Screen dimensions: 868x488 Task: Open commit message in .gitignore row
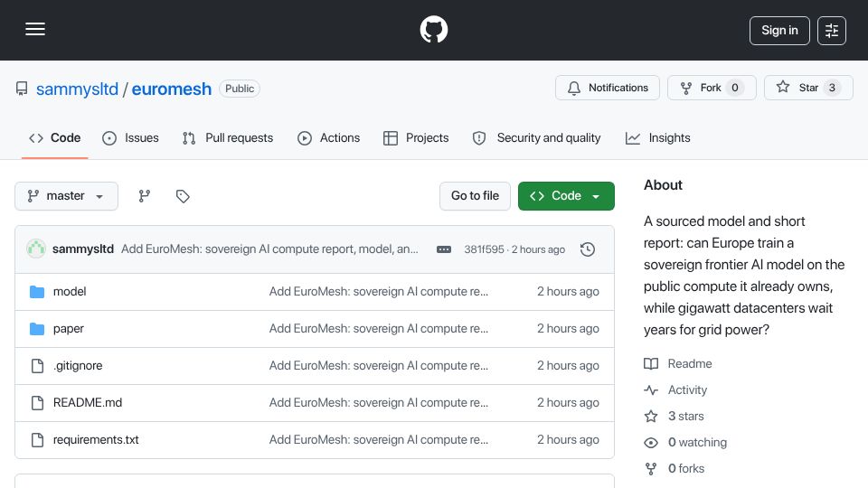[x=379, y=366]
